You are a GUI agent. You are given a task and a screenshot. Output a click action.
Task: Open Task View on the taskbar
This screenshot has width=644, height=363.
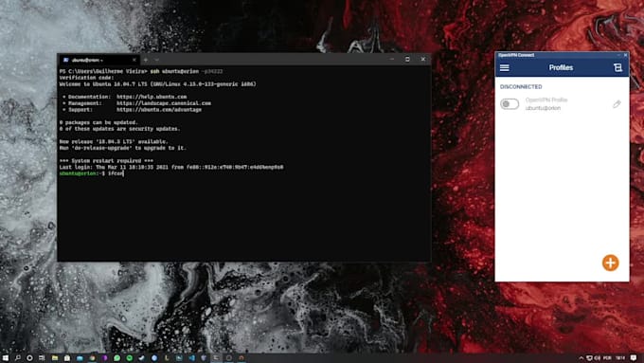pos(42,358)
